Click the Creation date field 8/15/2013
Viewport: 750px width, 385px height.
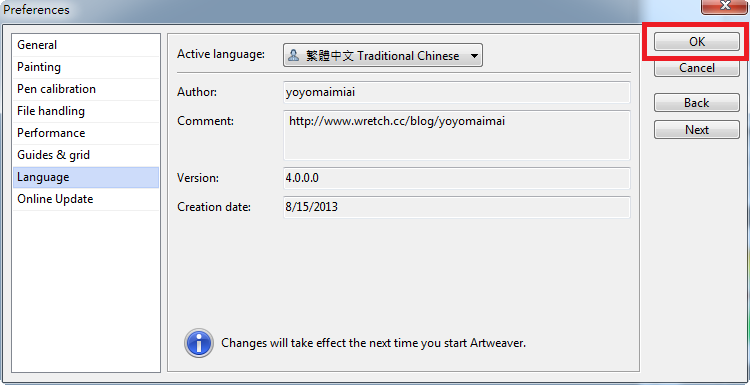457,207
